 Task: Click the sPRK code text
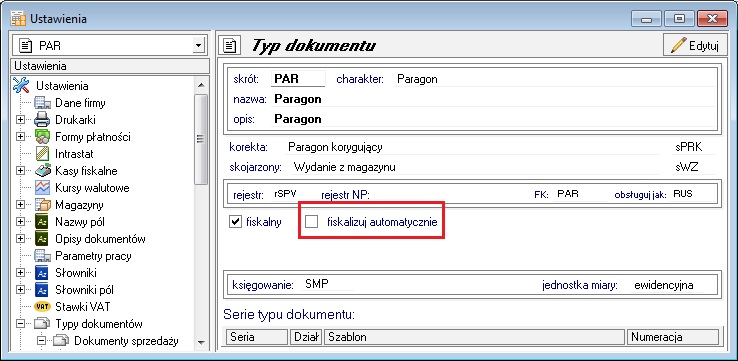point(688,147)
